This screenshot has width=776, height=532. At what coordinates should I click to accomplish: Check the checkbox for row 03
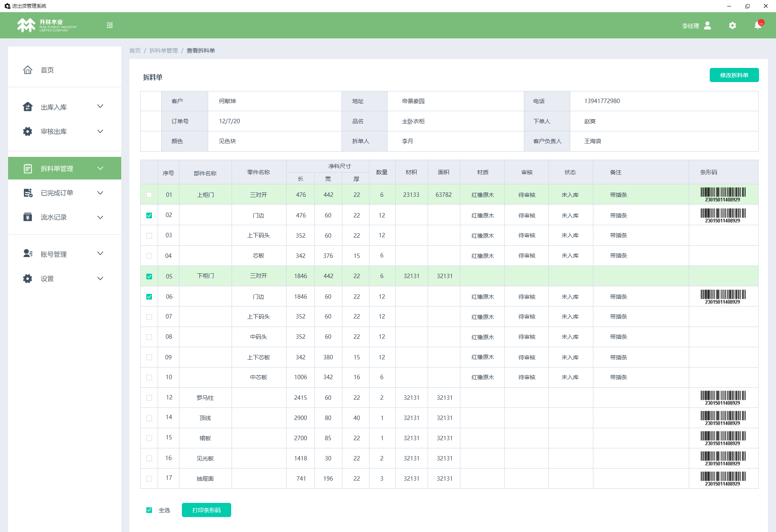pyautogui.click(x=149, y=236)
